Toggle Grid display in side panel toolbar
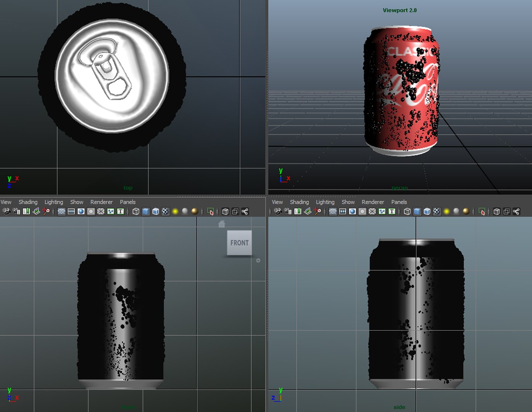Viewport: 532px width, 412px height. tap(333, 211)
